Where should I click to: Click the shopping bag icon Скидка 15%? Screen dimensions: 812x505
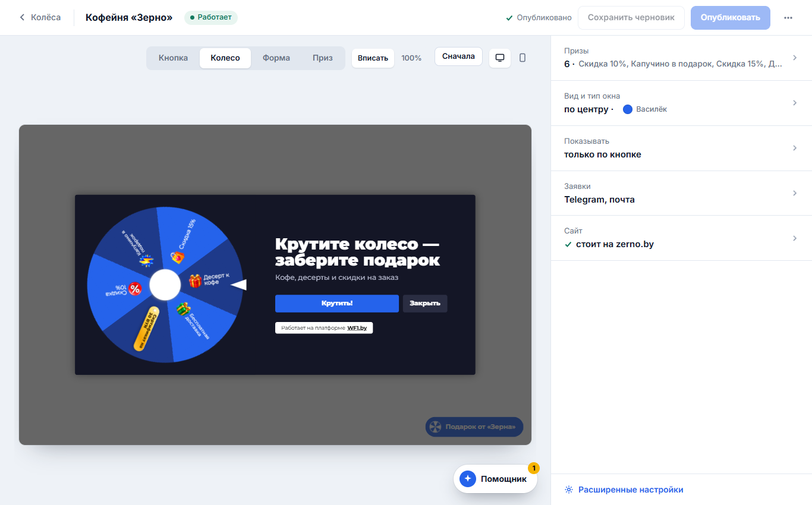pos(177,257)
